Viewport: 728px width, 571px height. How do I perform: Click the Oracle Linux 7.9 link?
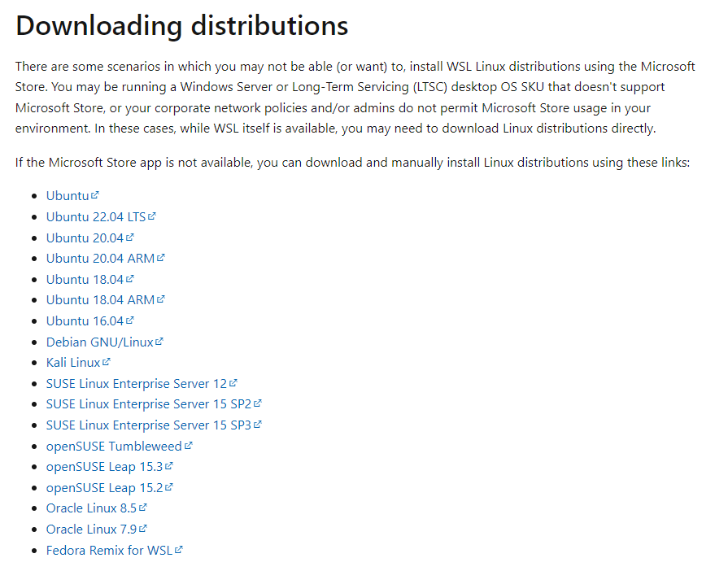[x=97, y=530]
